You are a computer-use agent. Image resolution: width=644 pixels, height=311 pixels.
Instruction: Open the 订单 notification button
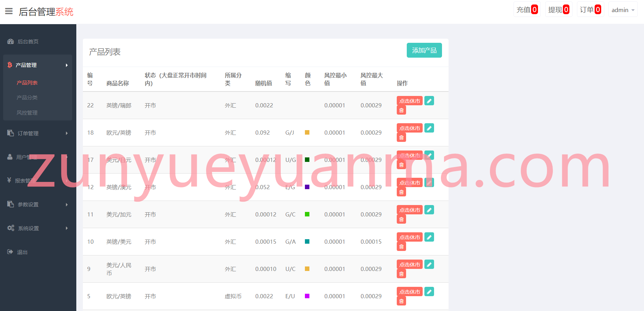[590, 9]
